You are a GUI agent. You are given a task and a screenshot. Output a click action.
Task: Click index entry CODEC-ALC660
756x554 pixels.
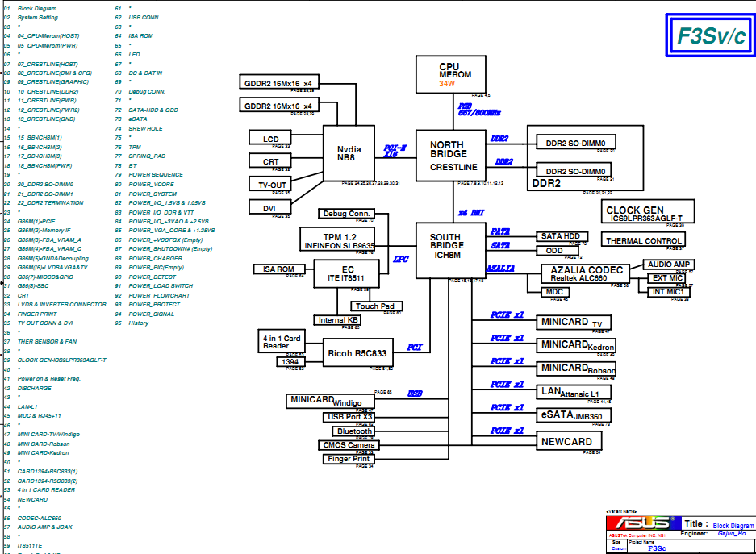(40, 519)
